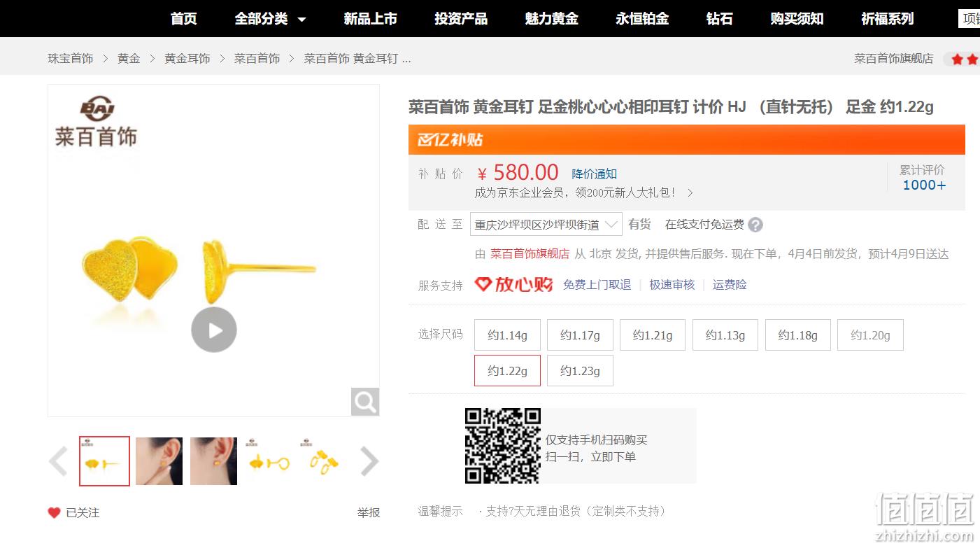
Task: Select size 约1.22g
Action: click(507, 371)
